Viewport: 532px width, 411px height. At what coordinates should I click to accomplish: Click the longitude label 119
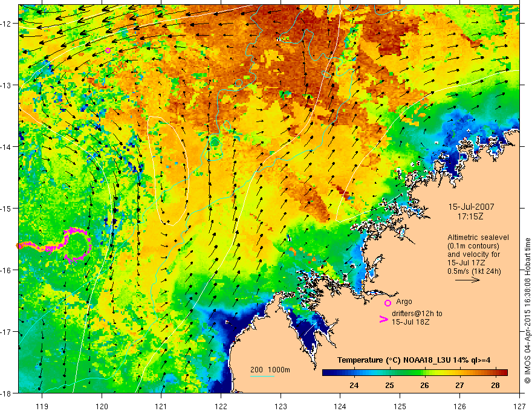point(42,406)
